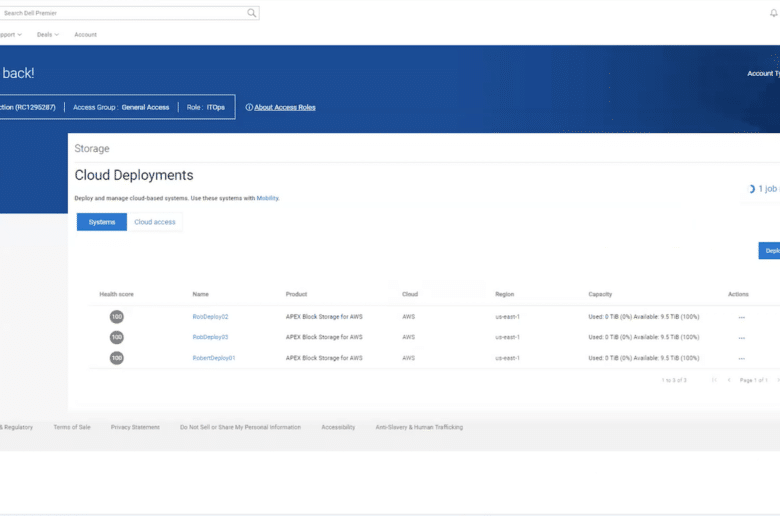Click capacity value in RobDeploy02 row
This screenshot has width=780, height=516.
[x=644, y=316]
